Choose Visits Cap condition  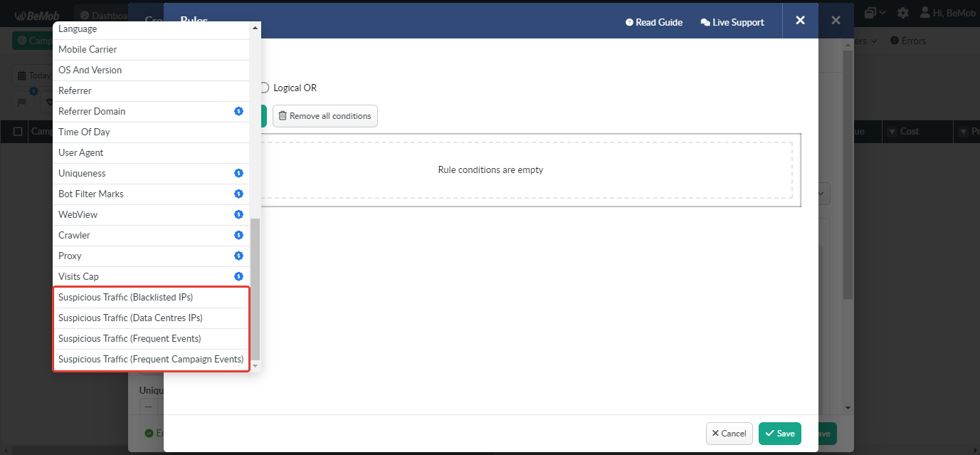(x=151, y=277)
